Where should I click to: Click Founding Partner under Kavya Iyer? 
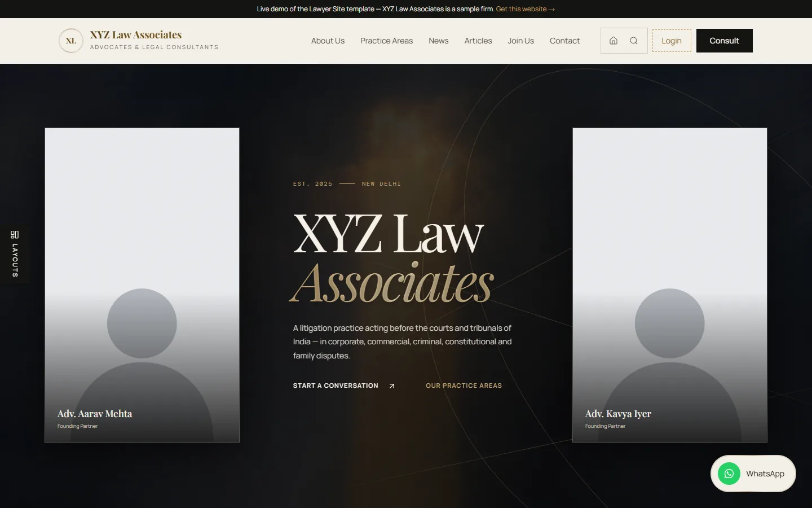(606, 426)
